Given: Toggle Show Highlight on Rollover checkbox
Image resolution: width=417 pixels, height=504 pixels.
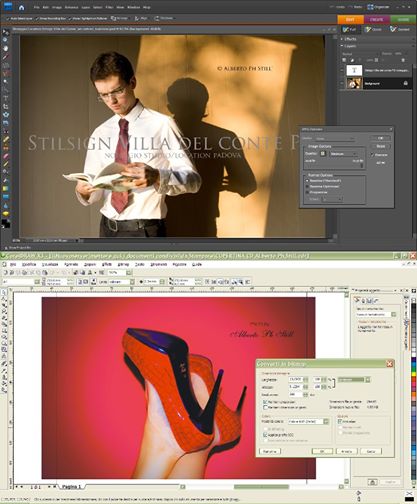Looking at the screenshot, I should (70, 19).
